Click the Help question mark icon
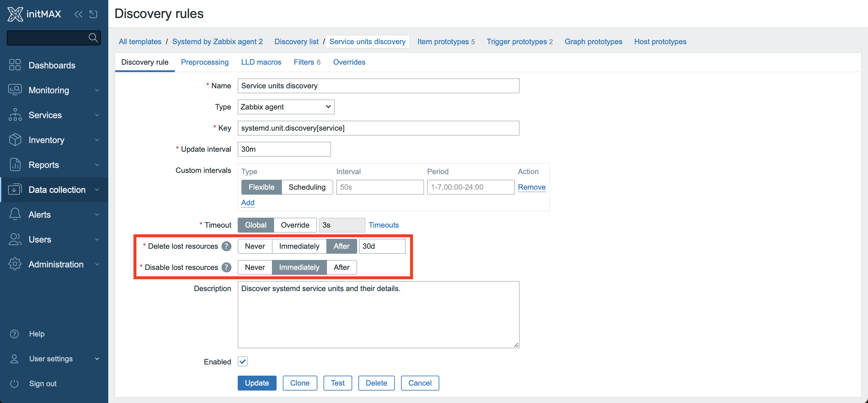Viewport: 868px width, 403px height. pos(14,334)
